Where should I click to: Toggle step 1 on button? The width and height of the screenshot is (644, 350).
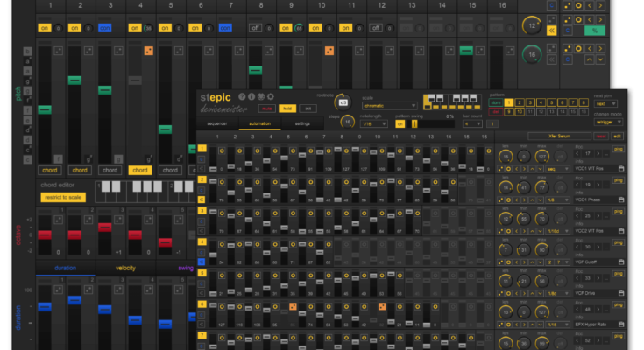pos(43,28)
